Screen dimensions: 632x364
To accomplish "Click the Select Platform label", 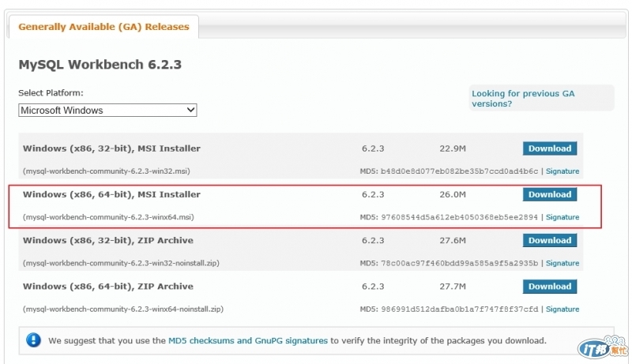I will (x=51, y=93).
